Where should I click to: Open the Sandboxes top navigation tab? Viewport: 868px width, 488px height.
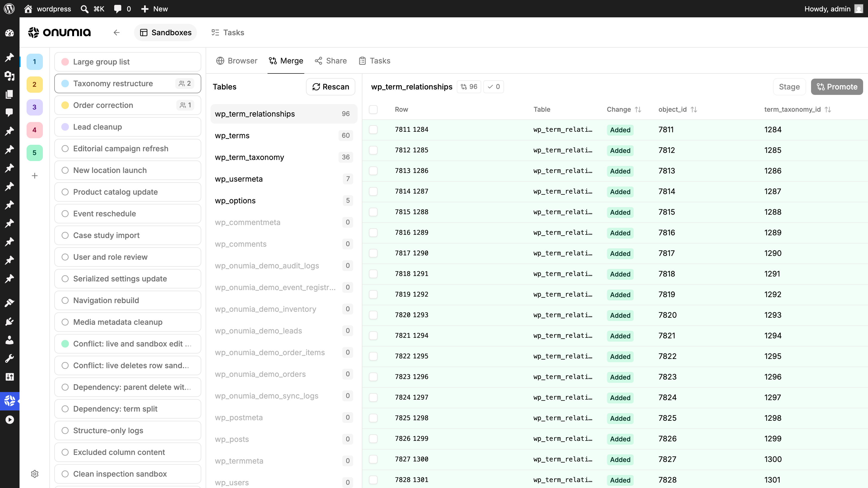coord(165,33)
